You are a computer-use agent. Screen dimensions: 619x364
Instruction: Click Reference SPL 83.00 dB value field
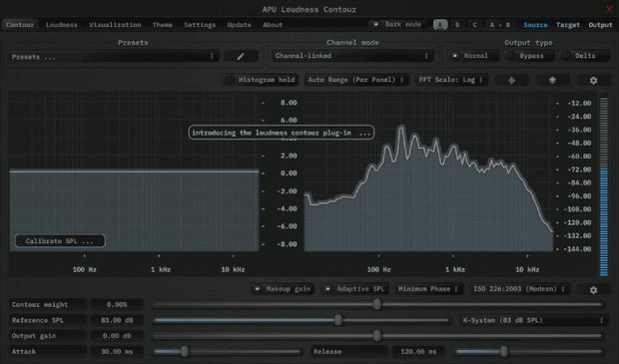pos(117,320)
